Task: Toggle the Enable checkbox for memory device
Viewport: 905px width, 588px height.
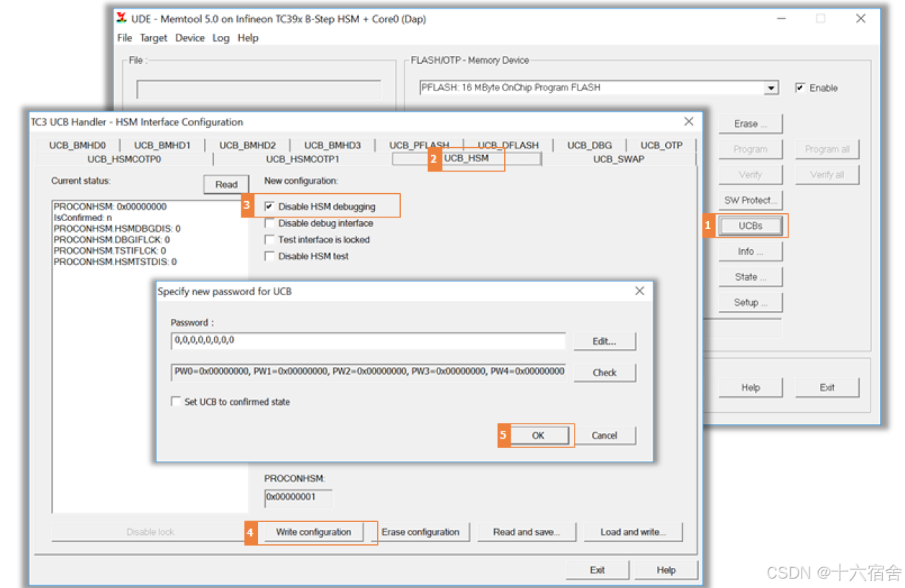Action: (x=800, y=88)
